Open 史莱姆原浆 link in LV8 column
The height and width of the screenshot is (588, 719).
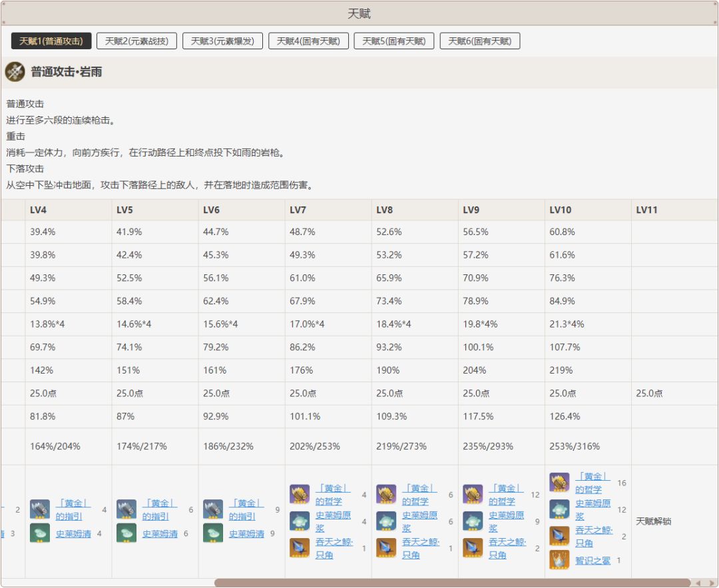tap(420, 521)
